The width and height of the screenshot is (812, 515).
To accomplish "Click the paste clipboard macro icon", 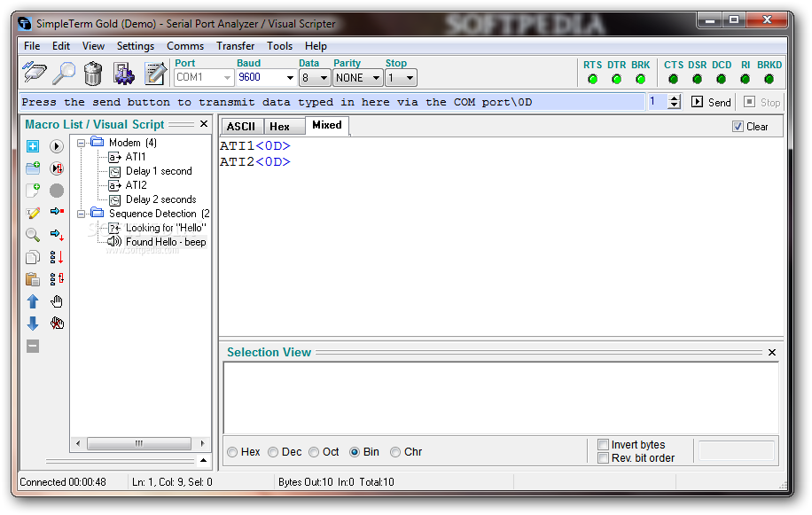I will pos(33,279).
